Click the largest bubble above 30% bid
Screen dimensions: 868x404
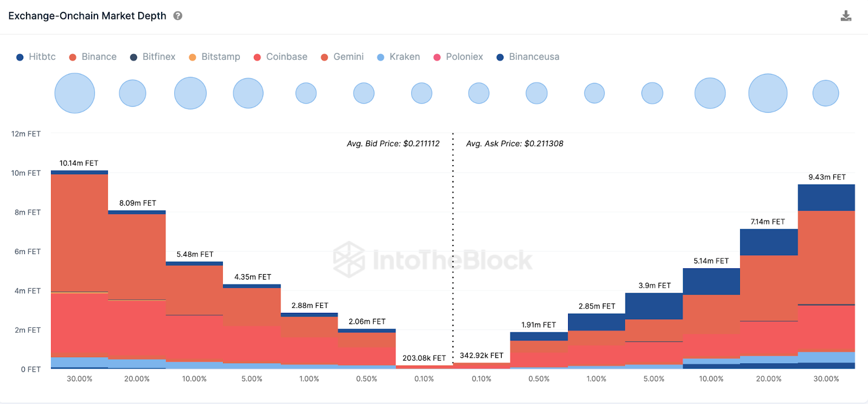tap(75, 93)
